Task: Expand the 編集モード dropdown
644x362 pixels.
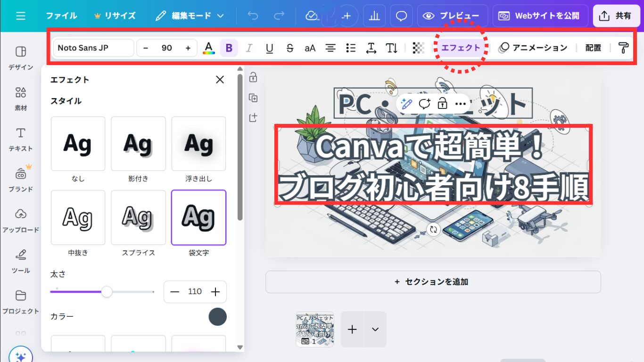Action: coord(190,16)
